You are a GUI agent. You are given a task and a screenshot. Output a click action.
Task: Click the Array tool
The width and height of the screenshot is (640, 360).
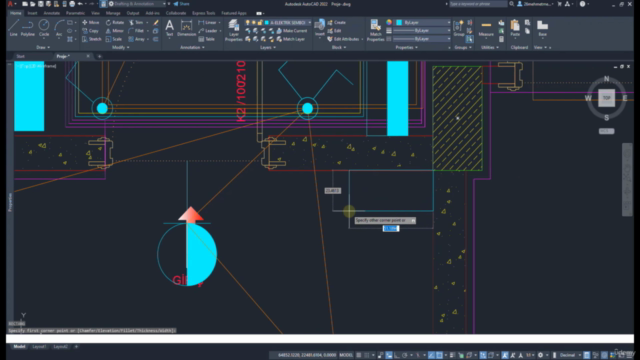pos(136,39)
